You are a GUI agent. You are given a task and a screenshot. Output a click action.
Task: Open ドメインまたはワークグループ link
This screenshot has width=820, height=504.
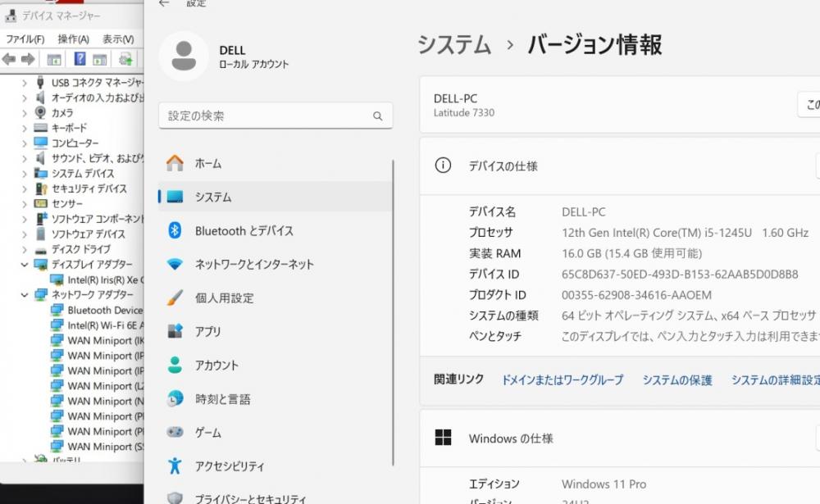click(x=563, y=380)
